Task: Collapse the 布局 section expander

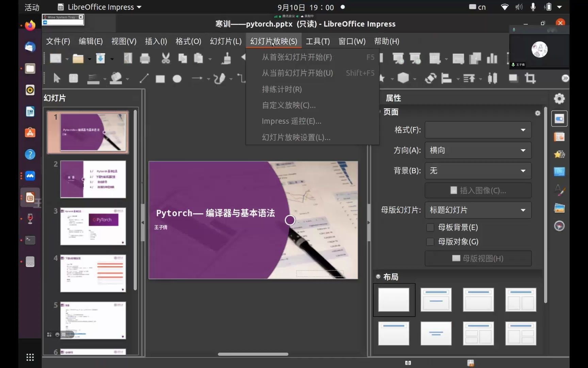Action: 378,276
